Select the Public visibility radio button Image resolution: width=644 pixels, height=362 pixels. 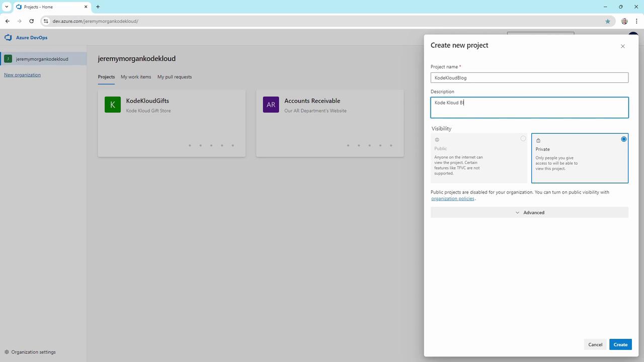pos(523,138)
